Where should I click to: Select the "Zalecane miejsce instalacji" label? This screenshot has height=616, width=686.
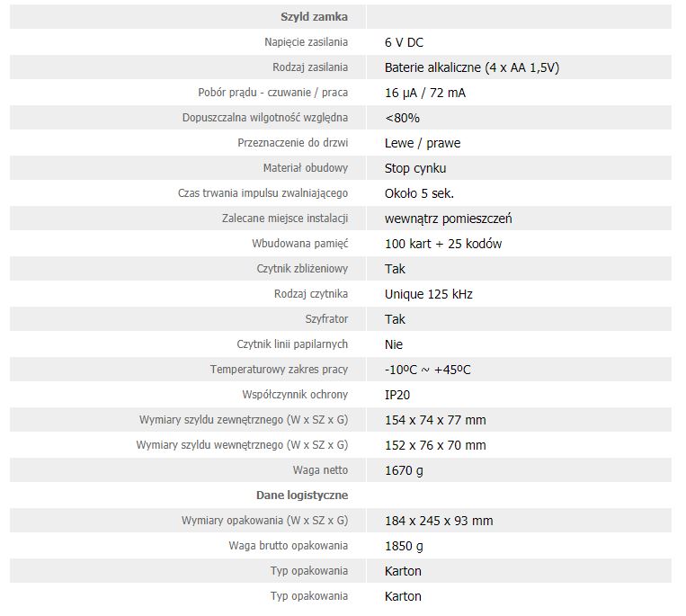click(284, 219)
